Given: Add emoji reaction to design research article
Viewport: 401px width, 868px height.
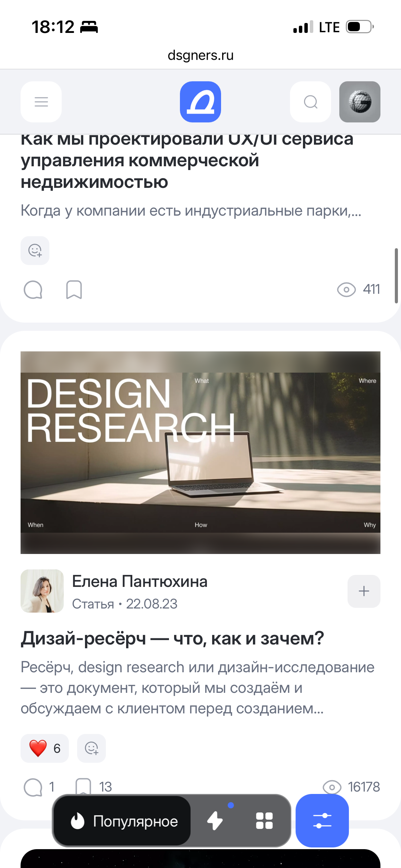Looking at the screenshot, I should pyautogui.click(x=92, y=748).
